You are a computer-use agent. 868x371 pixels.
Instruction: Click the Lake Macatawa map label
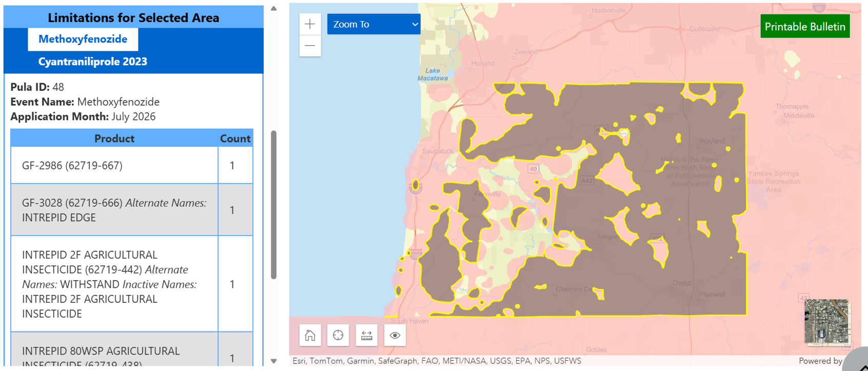432,74
